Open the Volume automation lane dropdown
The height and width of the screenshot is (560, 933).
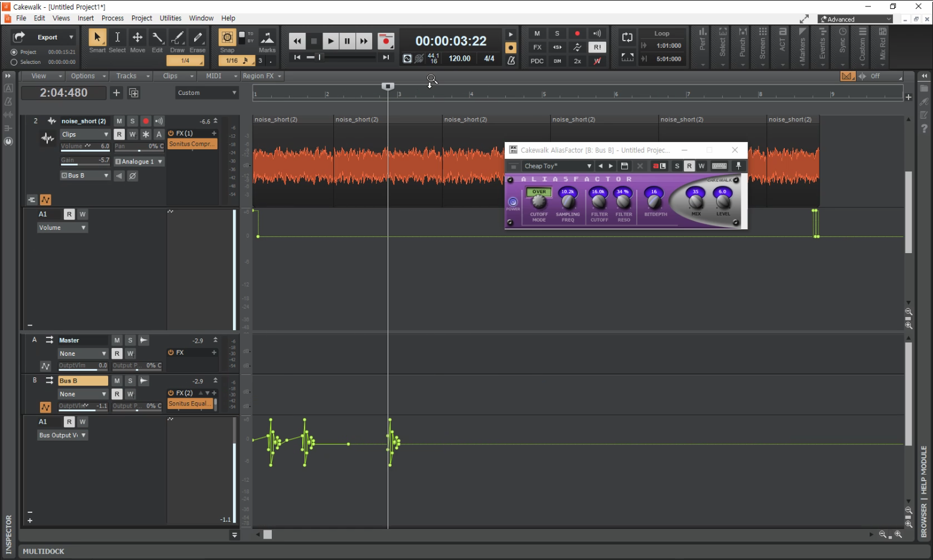(x=63, y=227)
